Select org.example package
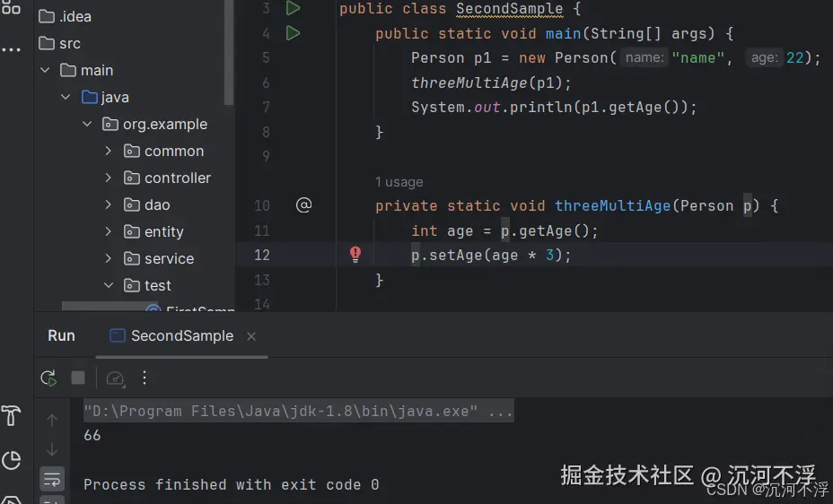The width and height of the screenshot is (833, 504). tap(154, 124)
